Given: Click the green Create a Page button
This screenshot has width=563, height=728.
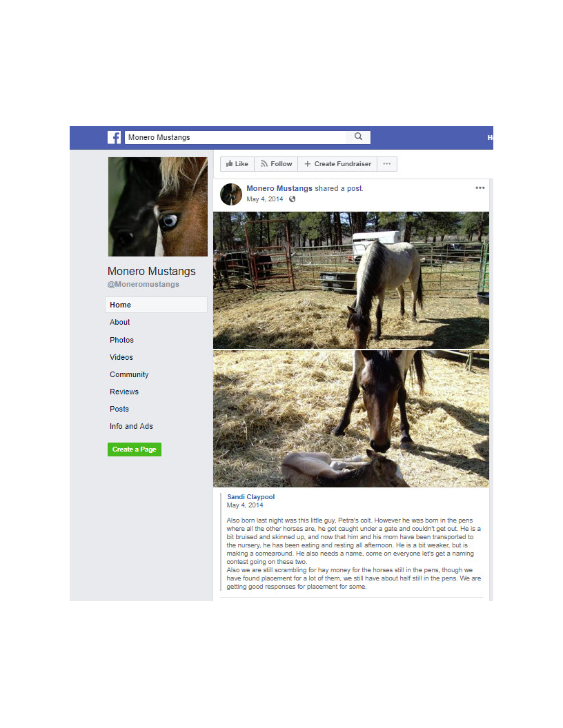Looking at the screenshot, I should [x=135, y=449].
